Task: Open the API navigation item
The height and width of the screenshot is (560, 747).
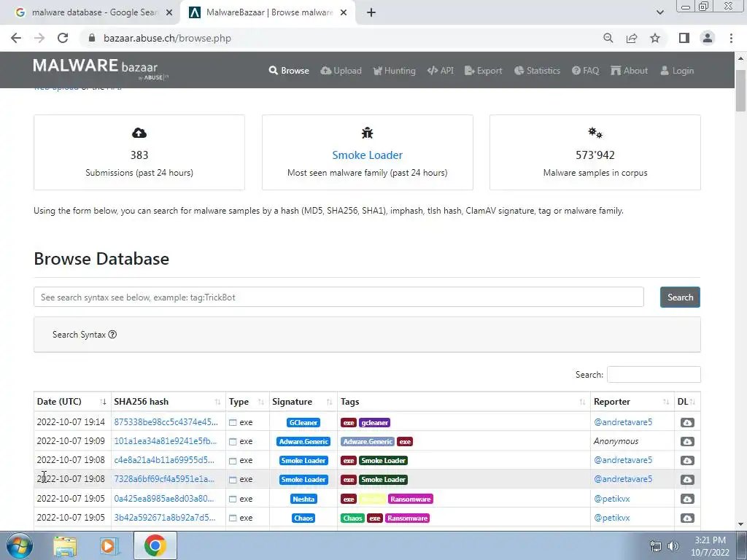Action: [440, 71]
